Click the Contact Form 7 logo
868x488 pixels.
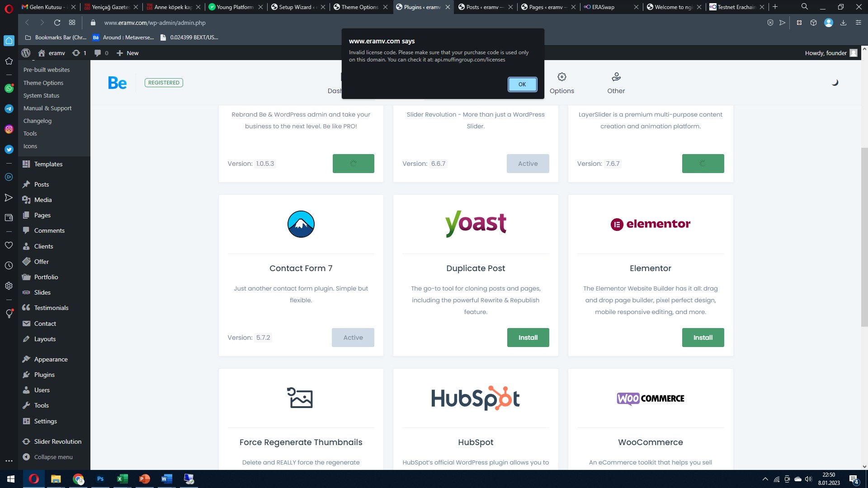point(301,224)
